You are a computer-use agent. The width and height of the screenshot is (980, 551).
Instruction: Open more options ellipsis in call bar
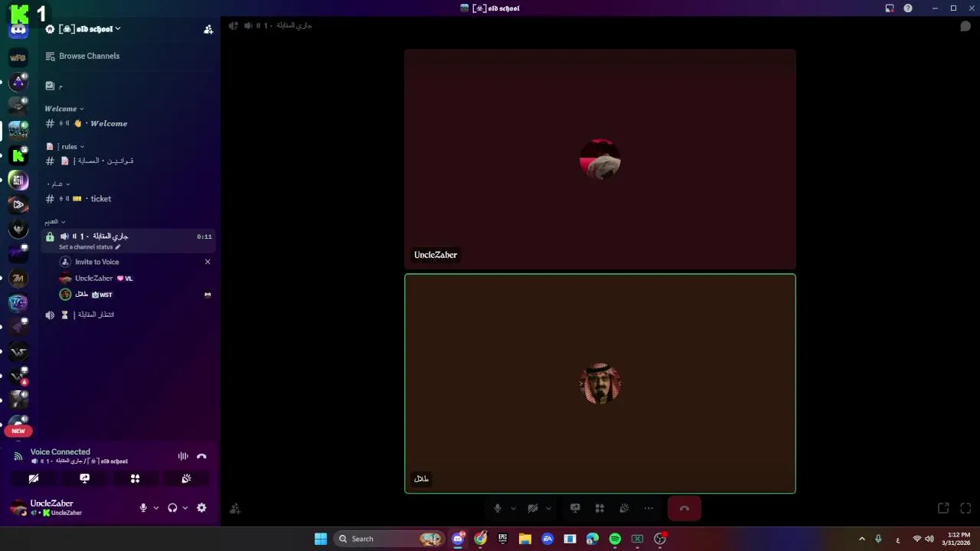[648, 508]
